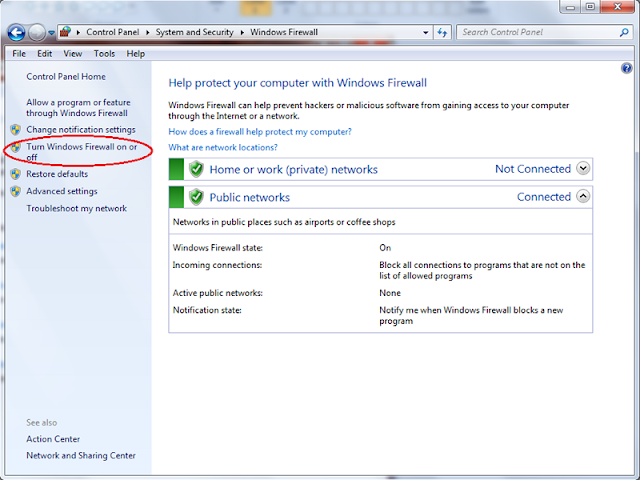This screenshot has width=640, height=480.
Task: Click Not Connected status text
Action: point(533,169)
